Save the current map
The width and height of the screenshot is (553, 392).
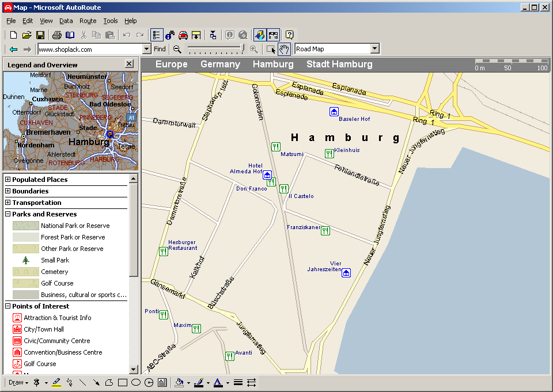pos(40,35)
